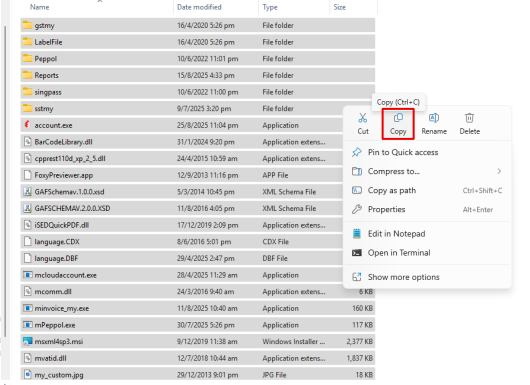This screenshot has width=530, height=385.
Task: Click the sstmy folder icon
Action: point(28,108)
